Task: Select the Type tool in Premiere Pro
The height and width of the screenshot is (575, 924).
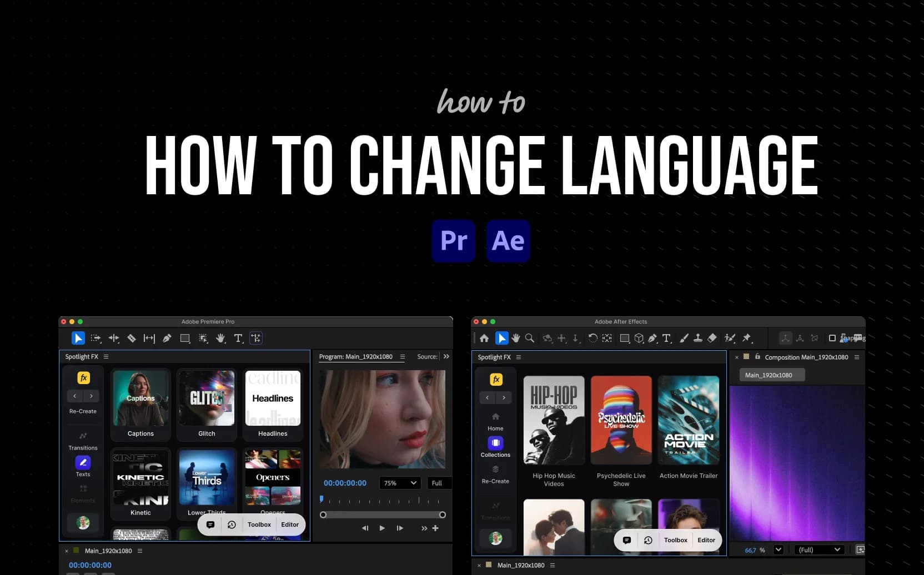Action: [238, 338]
